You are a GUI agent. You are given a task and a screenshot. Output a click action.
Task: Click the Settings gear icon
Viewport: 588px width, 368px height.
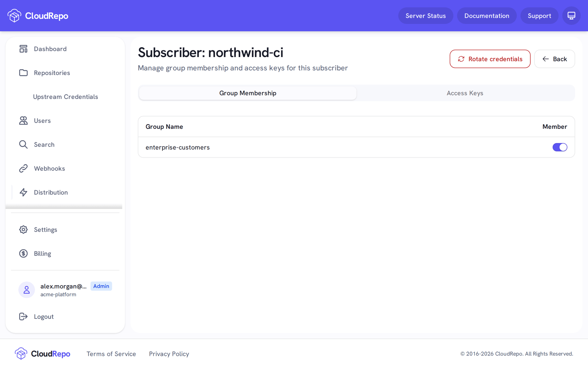(24, 230)
